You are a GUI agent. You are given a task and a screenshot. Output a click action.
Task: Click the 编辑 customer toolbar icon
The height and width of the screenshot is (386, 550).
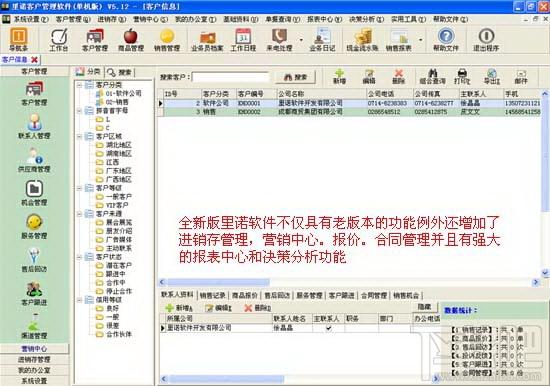point(369,76)
